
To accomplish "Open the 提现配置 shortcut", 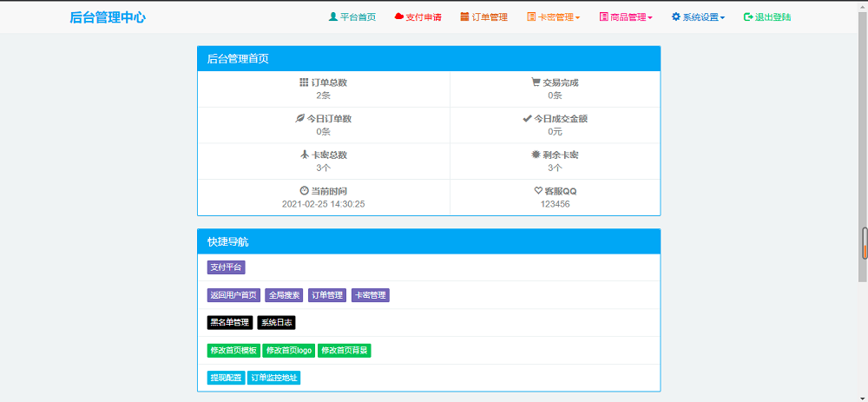I will (225, 379).
